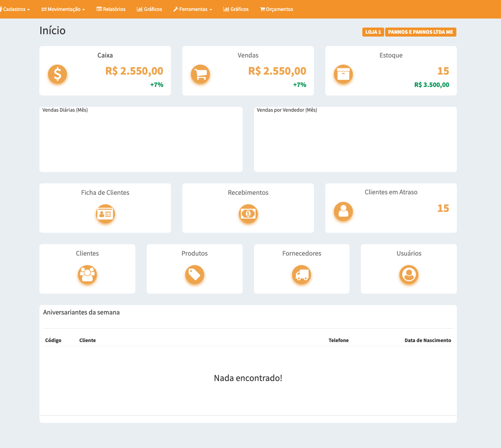The height and width of the screenshot is (448, 501).
Task: Expand the Ferramentas dropdown menu
Action: (192, 9)
